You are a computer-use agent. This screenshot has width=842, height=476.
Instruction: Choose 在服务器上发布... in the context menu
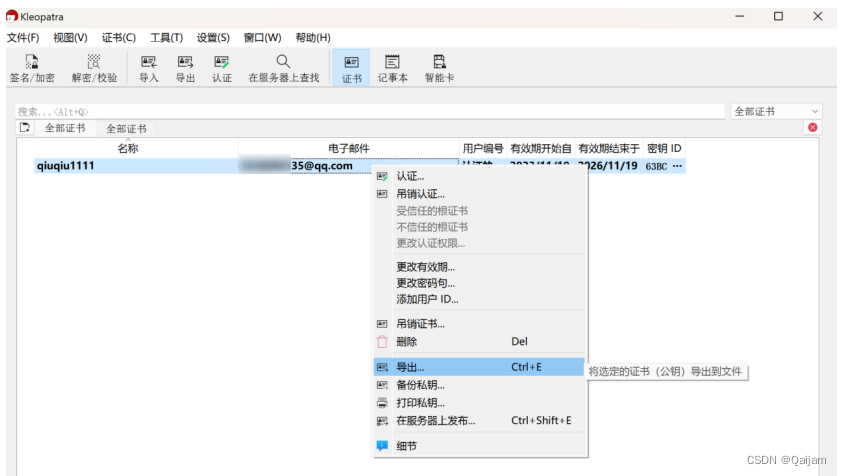pyautogui.click(x=478, y=421)
